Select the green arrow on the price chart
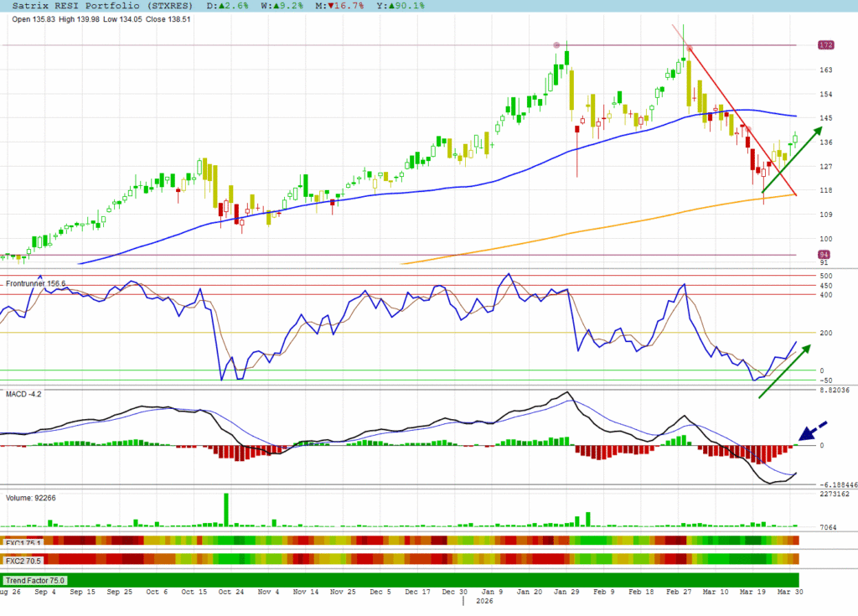 790,161
